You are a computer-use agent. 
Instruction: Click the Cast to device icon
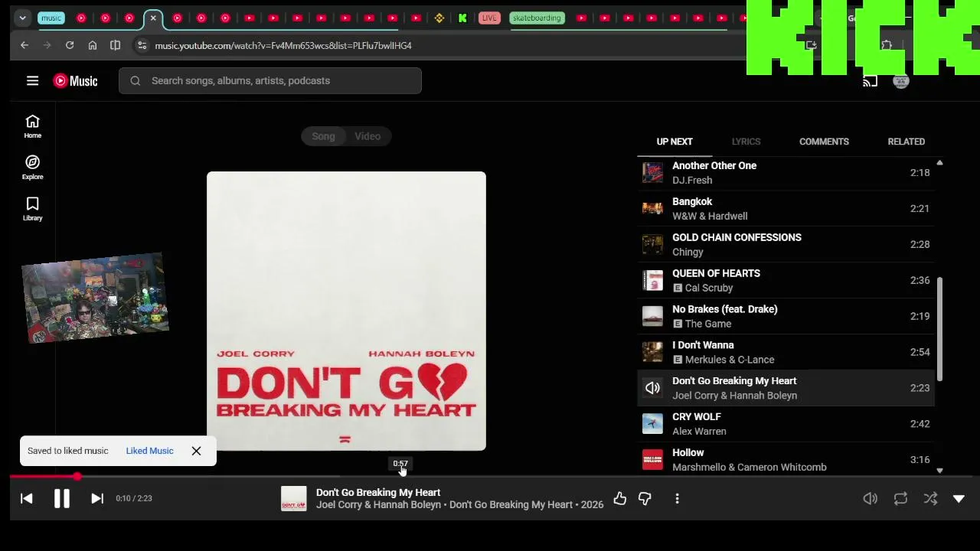870,81
